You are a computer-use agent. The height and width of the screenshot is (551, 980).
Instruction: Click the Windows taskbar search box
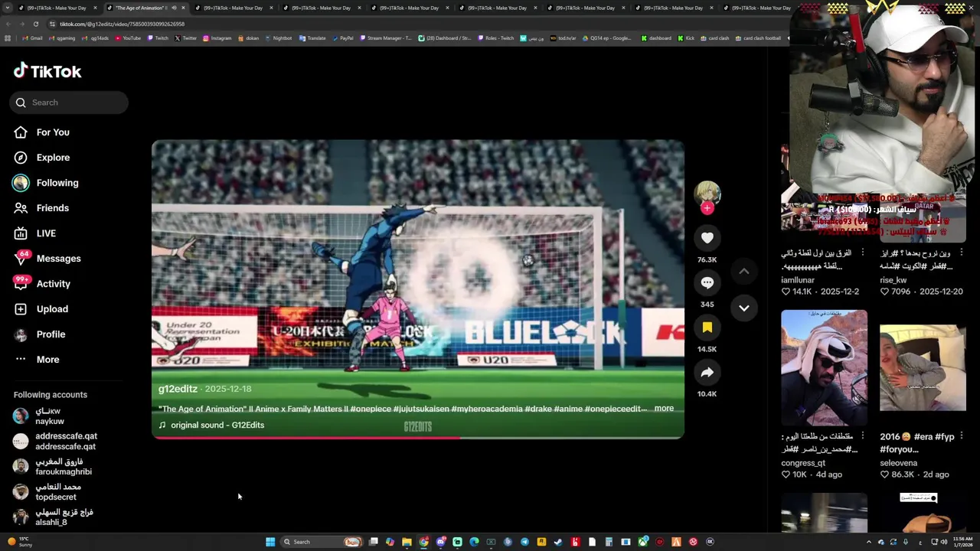[x=322, y=542]
